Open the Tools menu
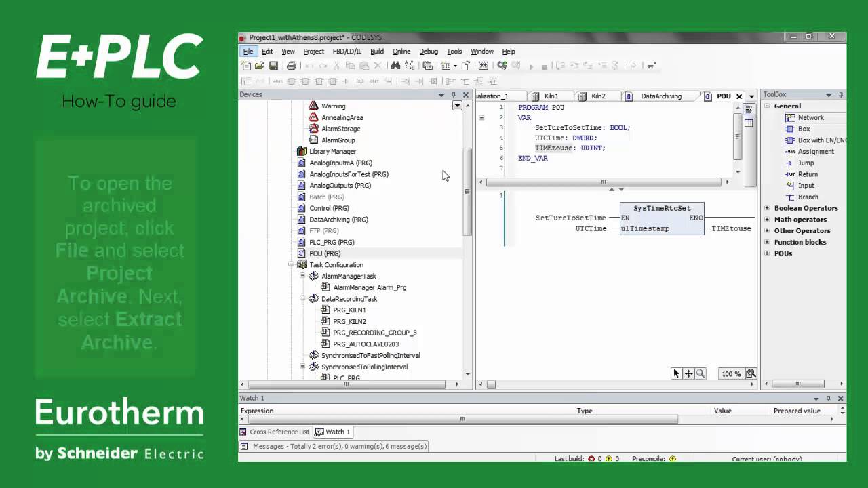868x488 pixels. pyautogui.click(x=454, y=52)
